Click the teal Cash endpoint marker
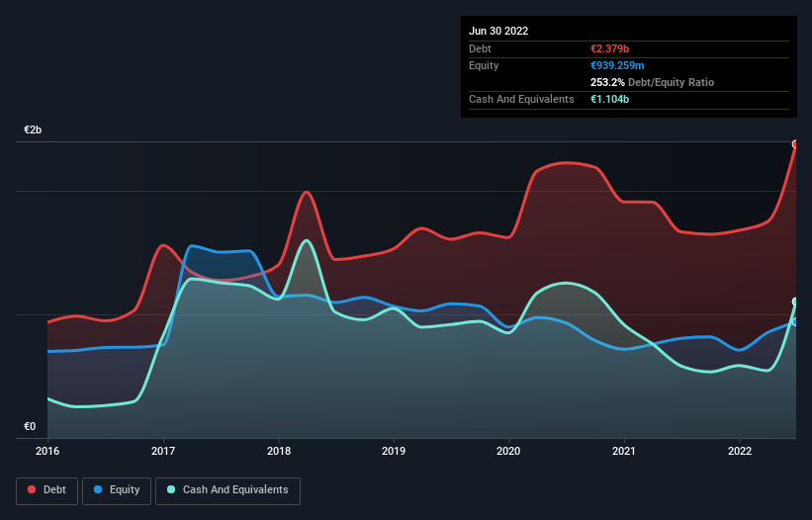This screenshot has height=520, width=812. 795,302
